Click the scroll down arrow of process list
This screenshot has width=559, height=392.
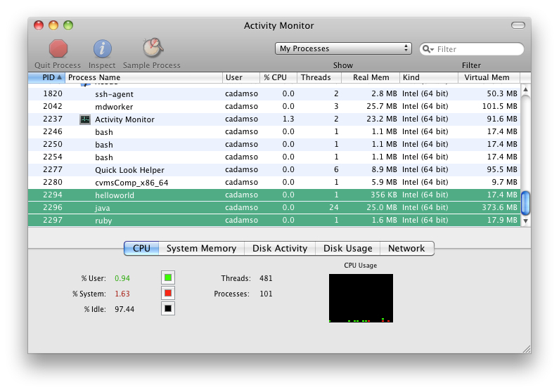tap(525, 221)
